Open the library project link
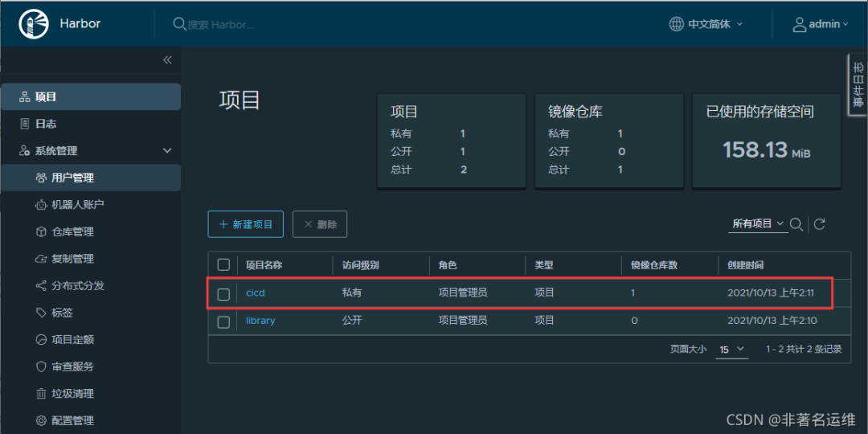This screenshot has height=434, width=868. [x=260, y=321]
